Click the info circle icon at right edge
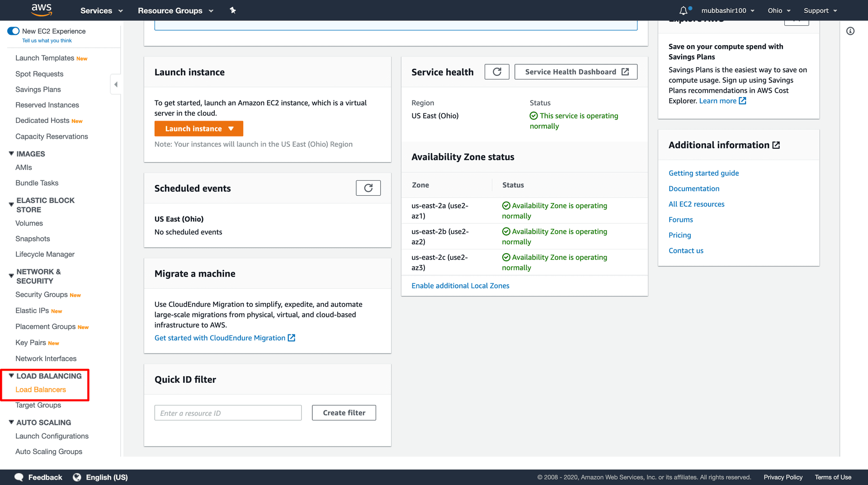 tap(850, 31)
